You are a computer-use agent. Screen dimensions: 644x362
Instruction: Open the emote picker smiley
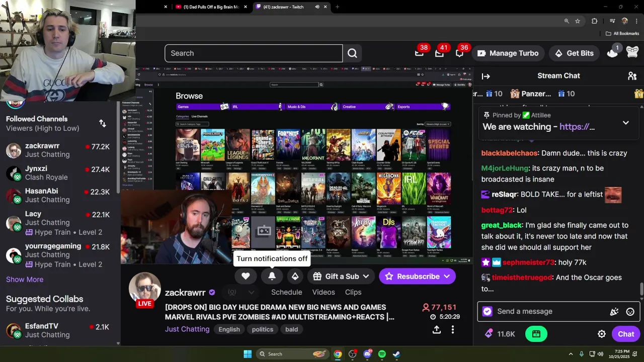pyautogui.click(x=630, y=312)
